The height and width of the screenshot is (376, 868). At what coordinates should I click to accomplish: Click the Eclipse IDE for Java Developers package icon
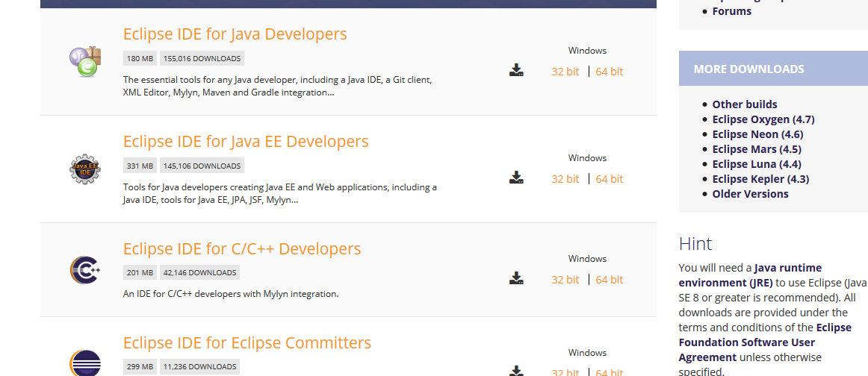pyautogui.click(x=84, y=61)
